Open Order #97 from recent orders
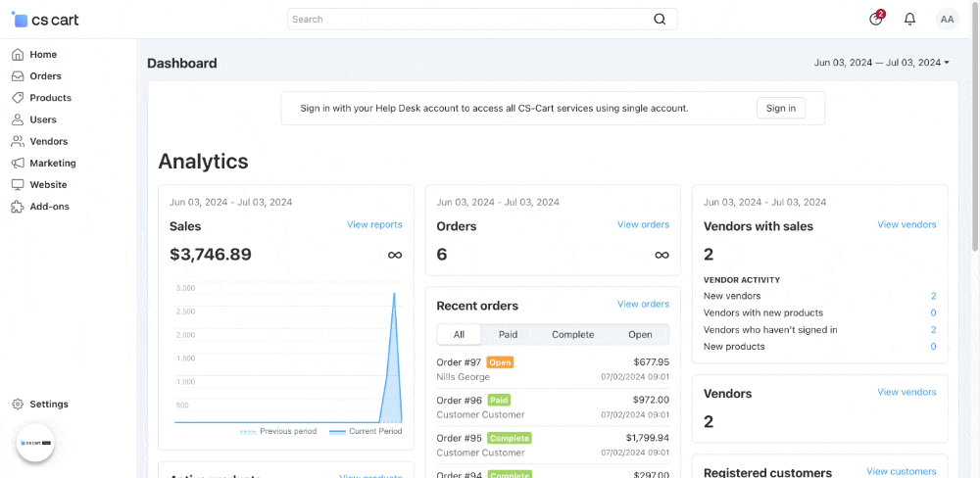The height and width of the screenshot is (478, 980). [459, 361]
